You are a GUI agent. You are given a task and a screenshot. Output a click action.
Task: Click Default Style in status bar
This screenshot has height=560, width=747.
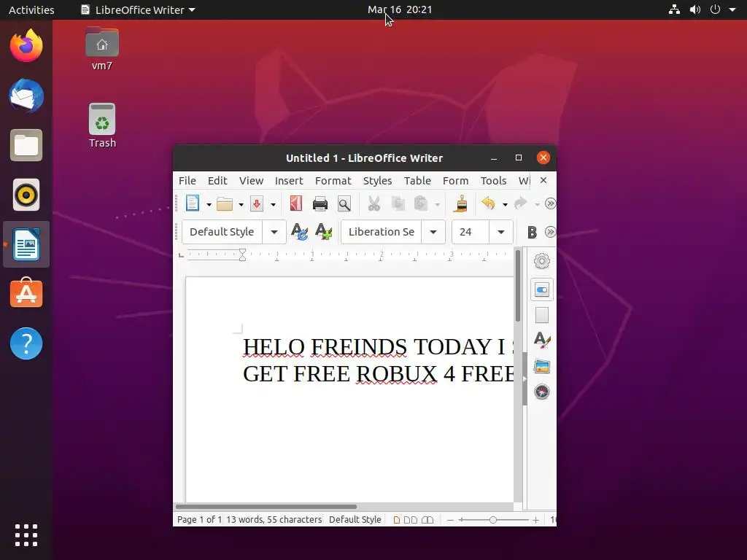pos(355,519)
